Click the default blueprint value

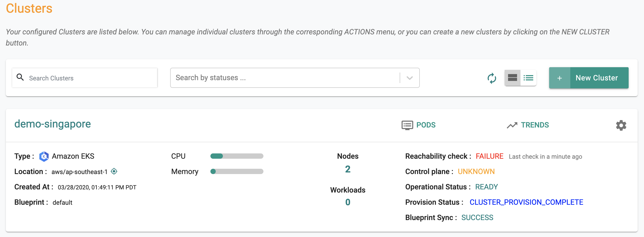(x=63, y=202)
